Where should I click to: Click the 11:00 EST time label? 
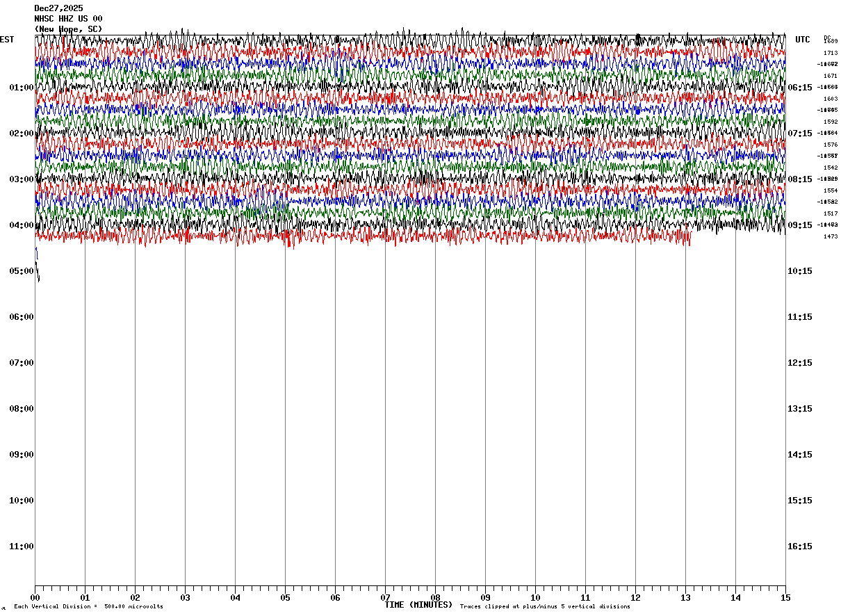point(22,546)
